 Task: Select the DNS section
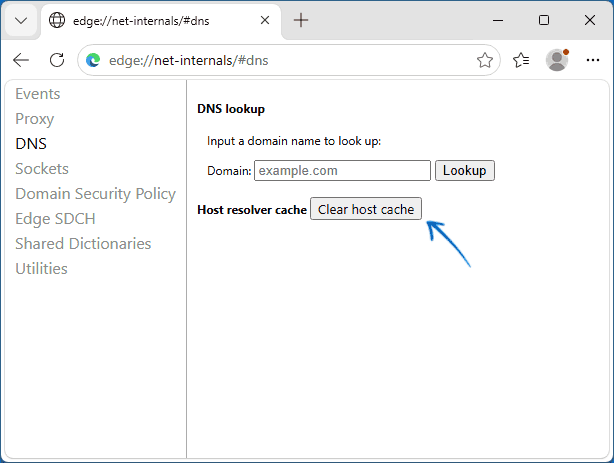coord(31,144)
